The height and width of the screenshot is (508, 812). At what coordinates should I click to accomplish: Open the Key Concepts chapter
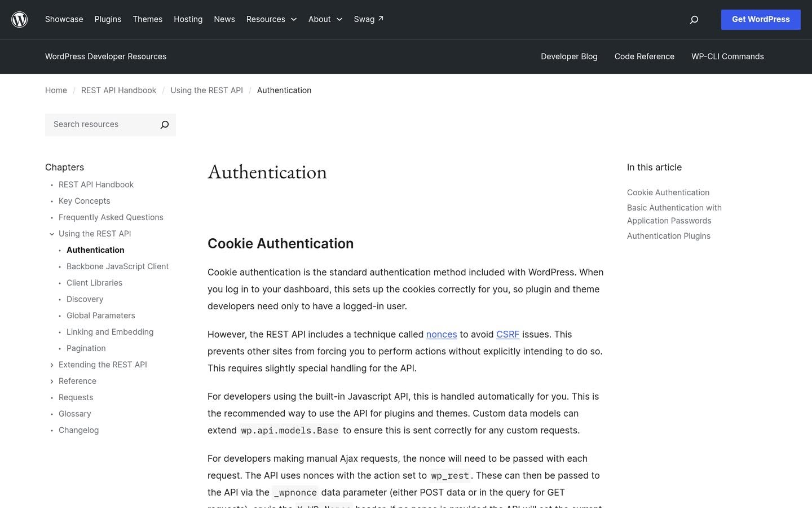(85, 201)
